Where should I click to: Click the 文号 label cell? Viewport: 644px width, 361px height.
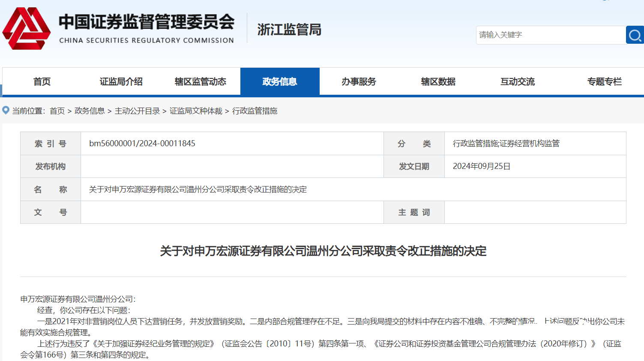click(x=51, y=212)
